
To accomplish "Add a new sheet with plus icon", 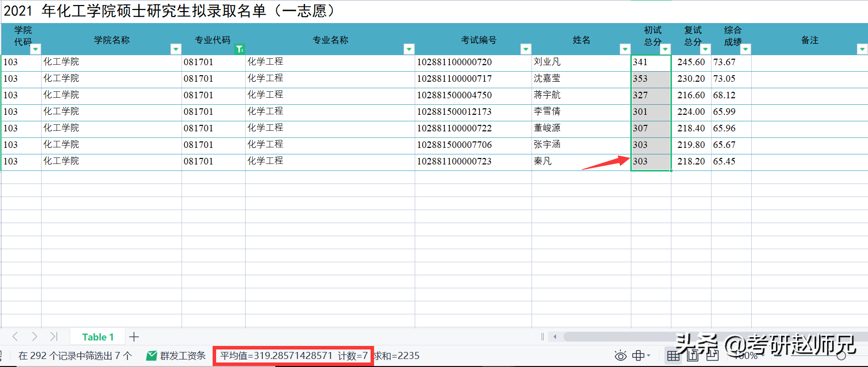I will 134,337.
